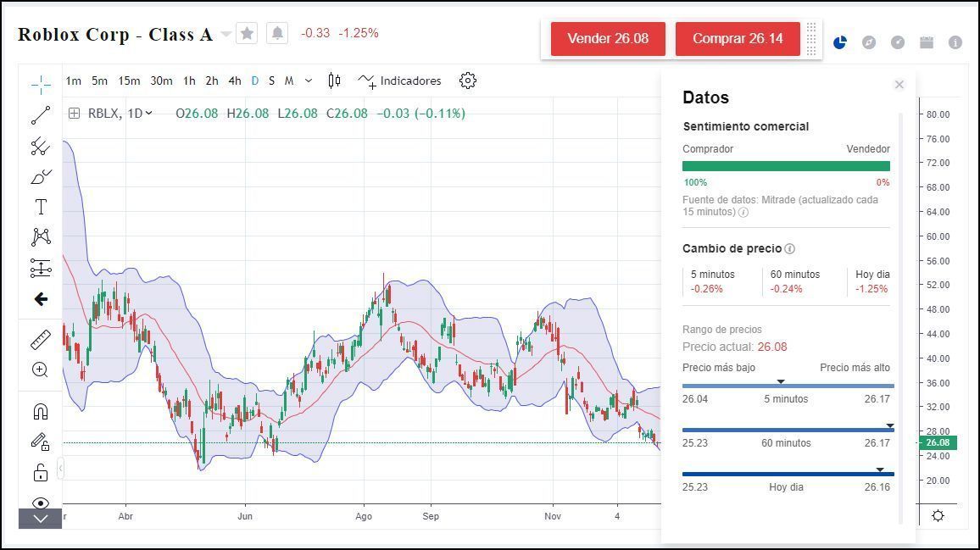Screen dimensions: 980x550
Task: Open the pie chart data panel icon
Action: pyautogui.click(x=839, y=42)
